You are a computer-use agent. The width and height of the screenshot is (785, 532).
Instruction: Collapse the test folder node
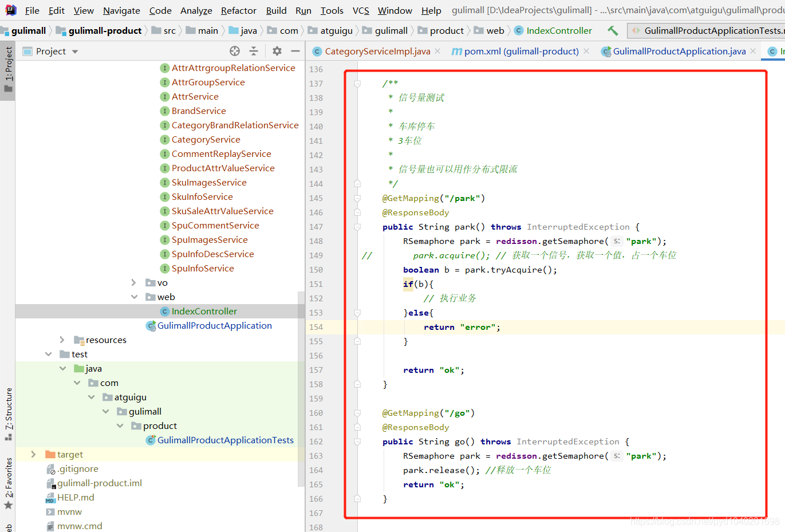(48, 354)
